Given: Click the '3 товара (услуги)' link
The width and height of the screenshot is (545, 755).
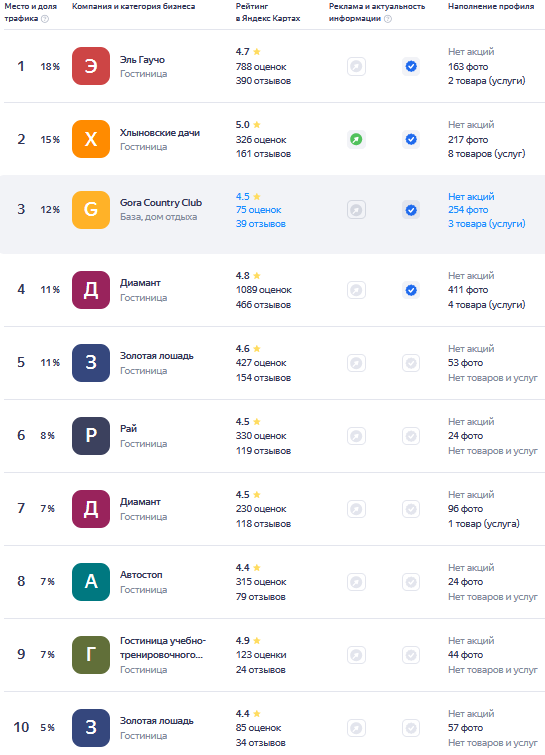Looking at the screenshot, I should tap(486, 224).
